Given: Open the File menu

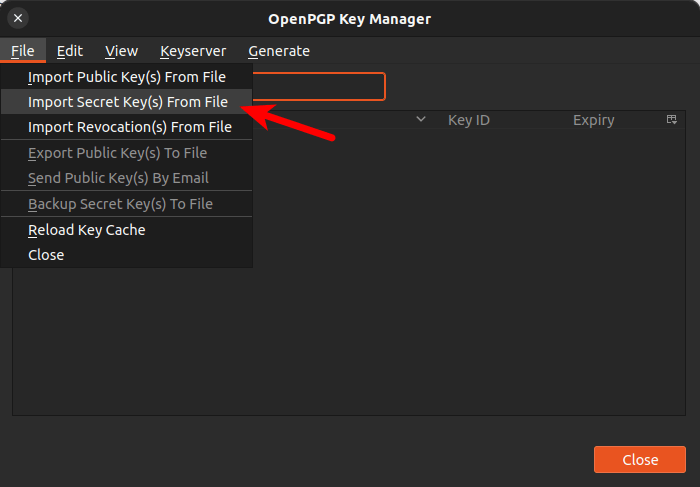Looking at the screenshot, I should 23,51.
